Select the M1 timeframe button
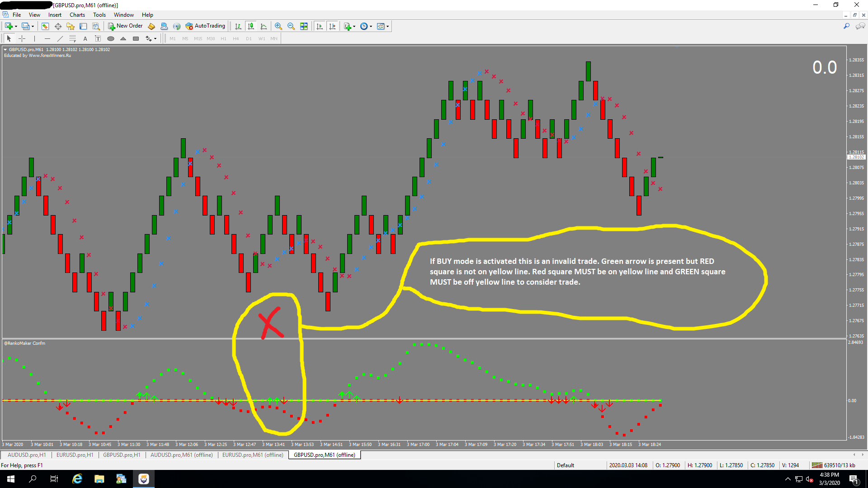Viewport: 868px width, 488px height. pyautogui.click(x=173, y=38)
